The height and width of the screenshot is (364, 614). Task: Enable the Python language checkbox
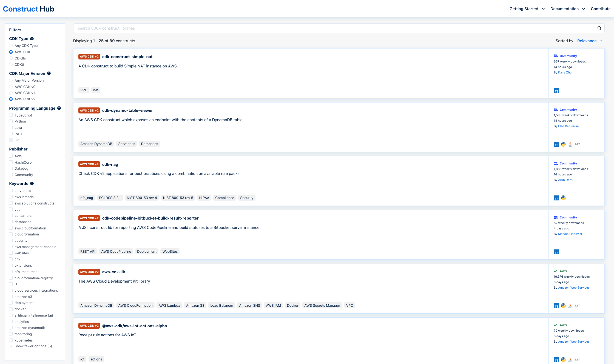click(x=11, y=121)
